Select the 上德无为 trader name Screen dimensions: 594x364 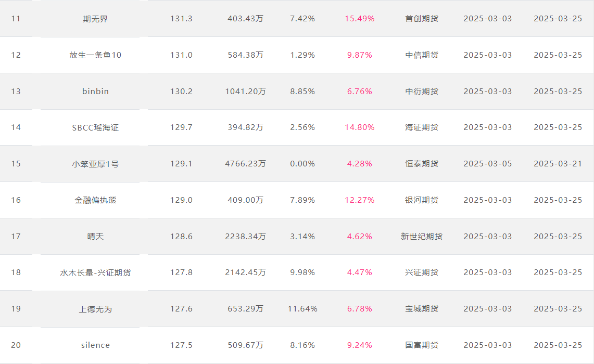pyautogui.click(x=95, y=309)
